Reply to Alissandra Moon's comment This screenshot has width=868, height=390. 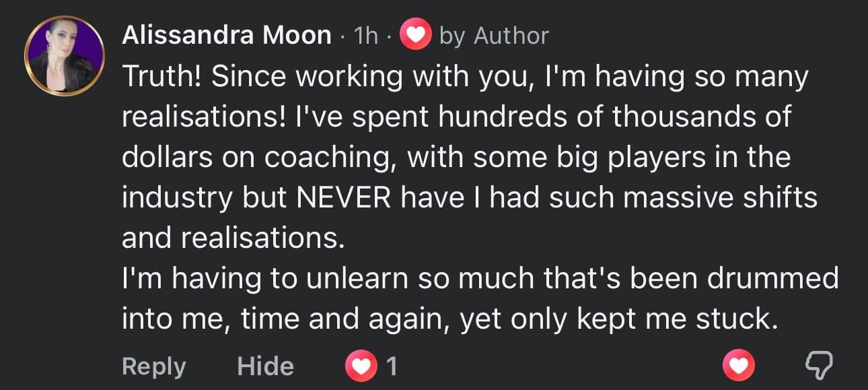(153, 366)
